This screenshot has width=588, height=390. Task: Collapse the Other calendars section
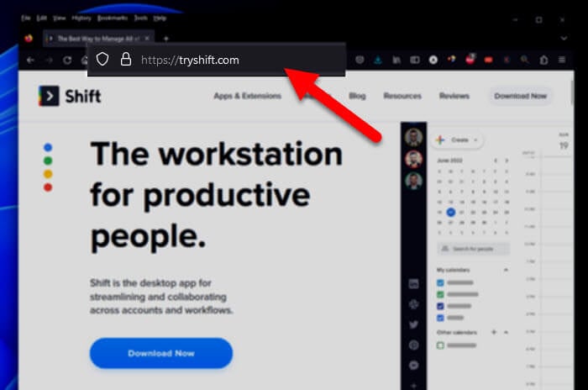506,332
